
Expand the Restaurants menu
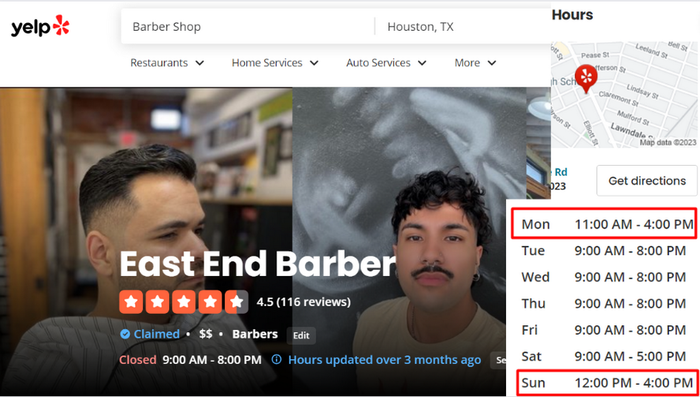coord(167,63)
